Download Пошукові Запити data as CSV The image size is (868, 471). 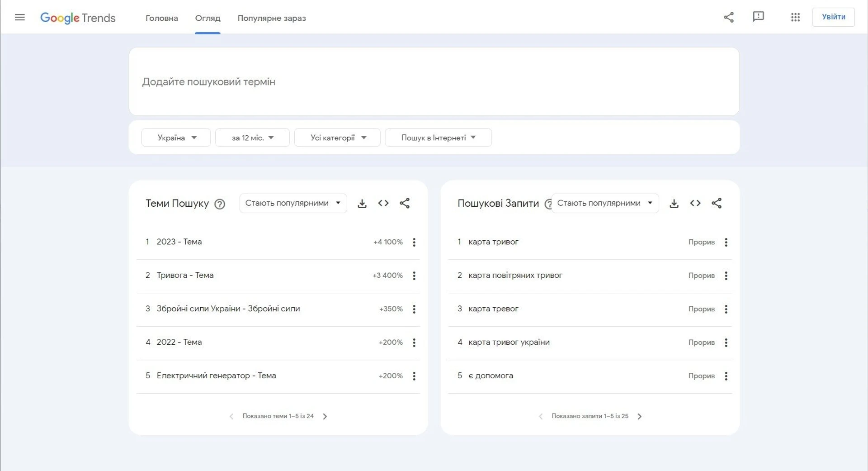[674, 204]
